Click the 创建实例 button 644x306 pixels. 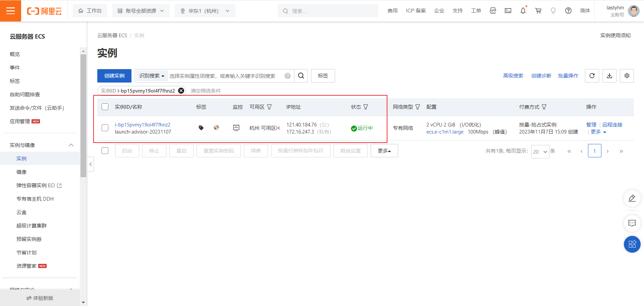pos(114,76)
